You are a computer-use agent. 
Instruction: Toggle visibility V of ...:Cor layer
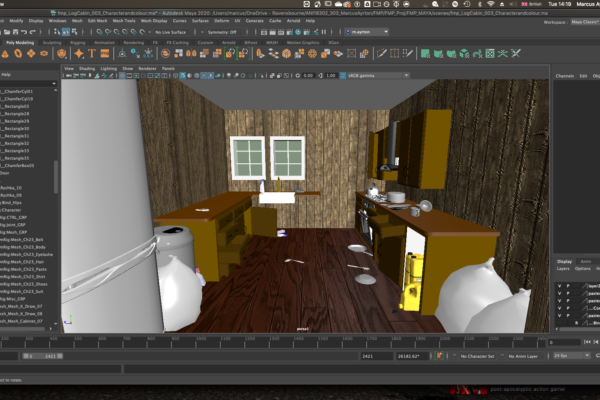pos(559,308)
